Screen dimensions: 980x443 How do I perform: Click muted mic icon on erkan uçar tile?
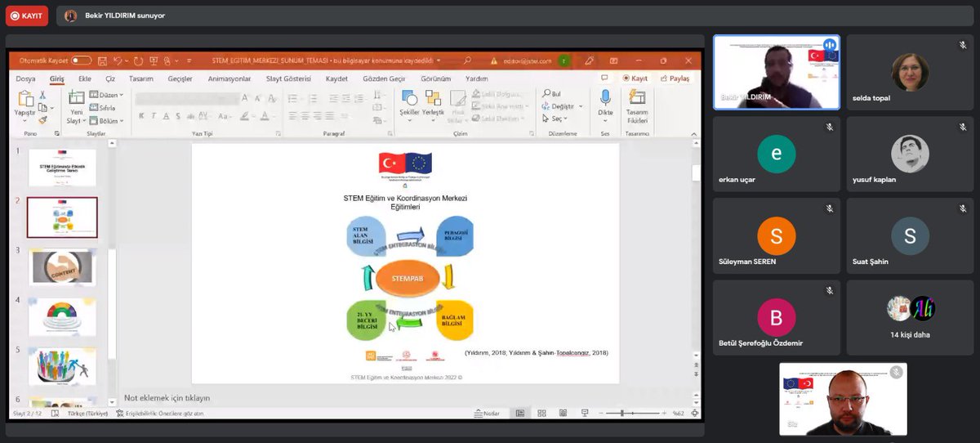pos(829,127)
